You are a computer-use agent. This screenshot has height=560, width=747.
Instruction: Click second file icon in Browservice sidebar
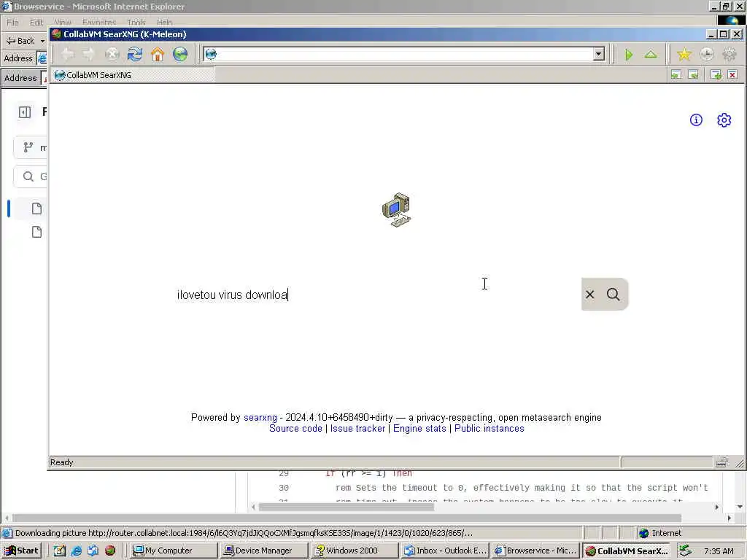(x=36, y=232)
